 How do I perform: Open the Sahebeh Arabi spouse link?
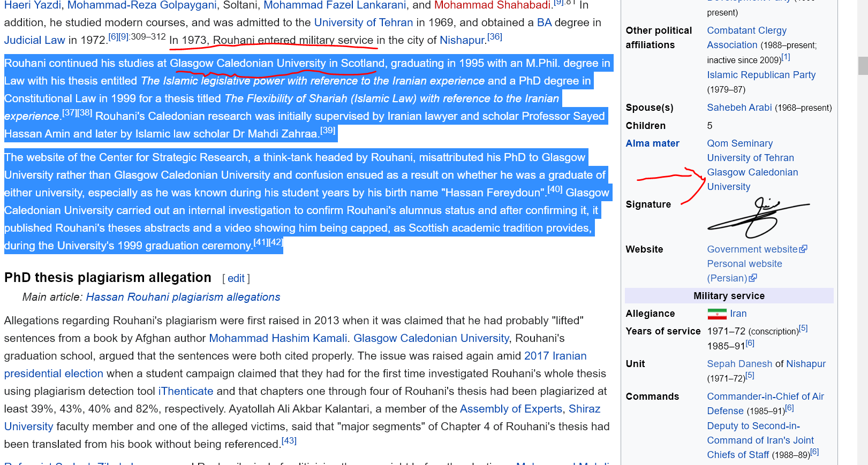pyautogui.click(x=739, y=108)
